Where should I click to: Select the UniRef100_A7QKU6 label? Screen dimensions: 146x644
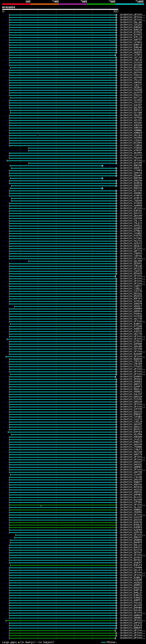[131, 148]
